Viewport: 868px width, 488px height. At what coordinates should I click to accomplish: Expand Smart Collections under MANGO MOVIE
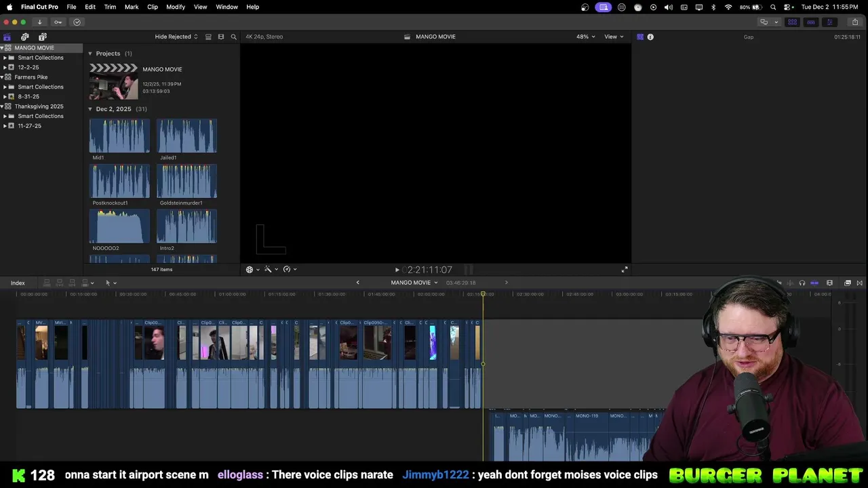tap(5, 58)
